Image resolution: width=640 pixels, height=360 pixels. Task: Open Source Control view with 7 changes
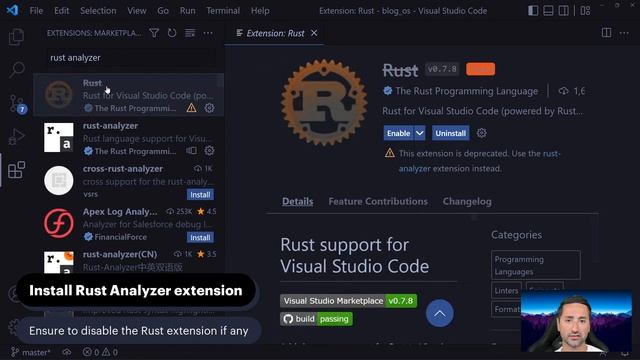coord(17,104)
